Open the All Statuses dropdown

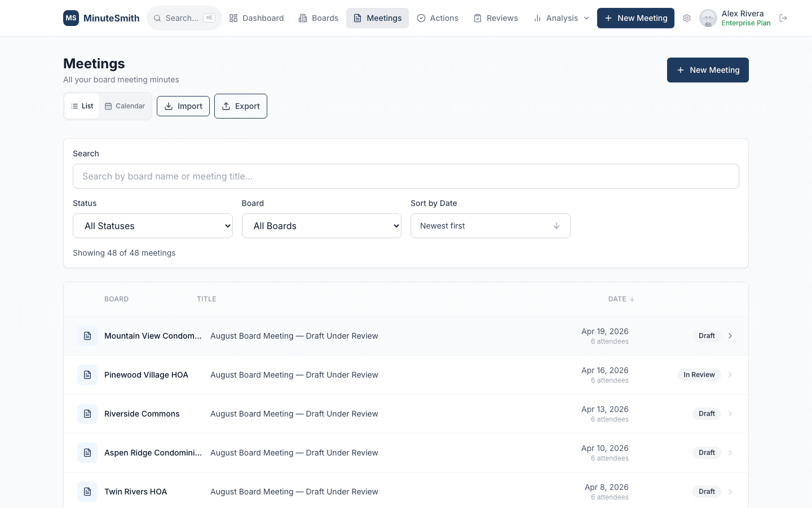[152, 226]
